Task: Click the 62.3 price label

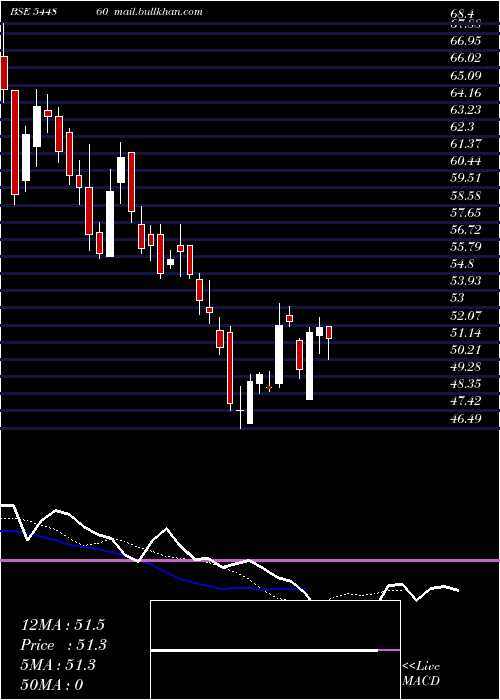Action: point(462,127)
